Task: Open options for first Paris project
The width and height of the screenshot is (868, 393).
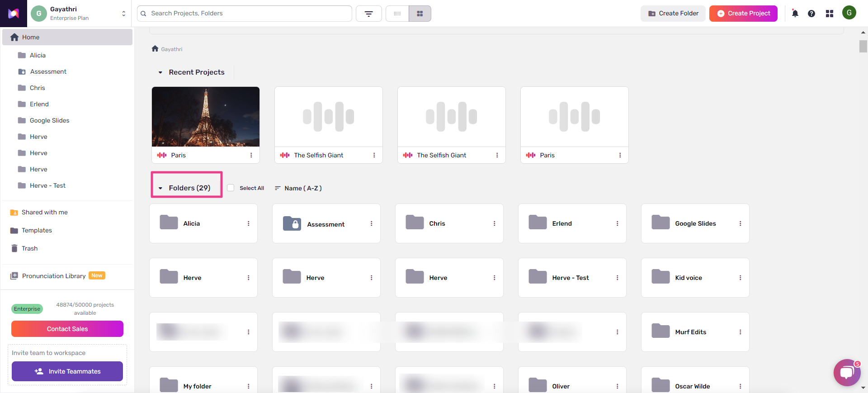Action: (x=251, y=155)
